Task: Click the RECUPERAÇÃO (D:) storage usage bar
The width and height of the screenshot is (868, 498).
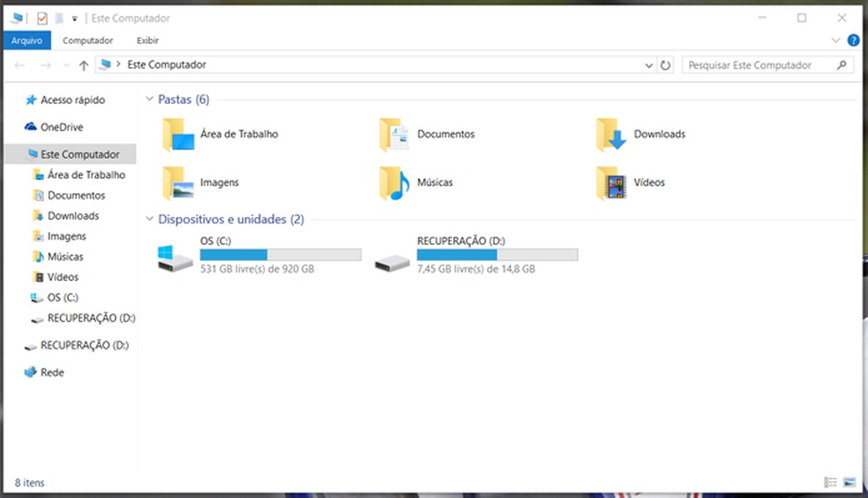Action: [x=498, y=255]
